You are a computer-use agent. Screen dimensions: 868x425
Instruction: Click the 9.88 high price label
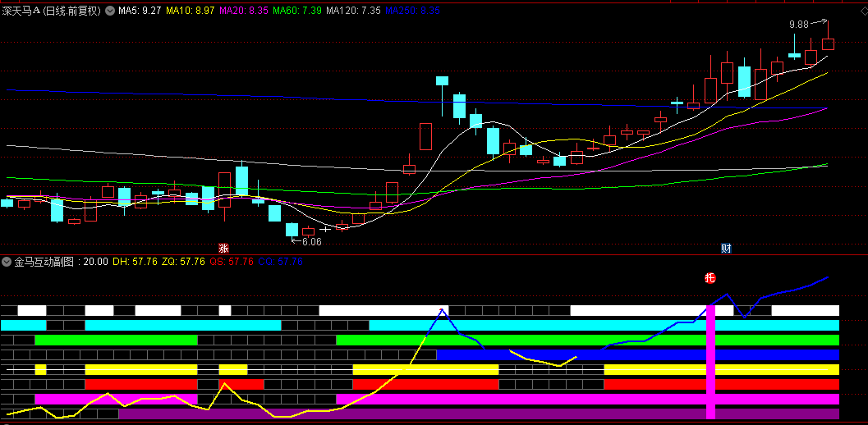point(799,25)
